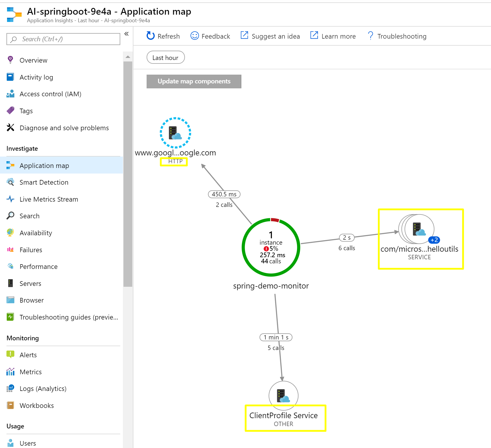Click the 1 min 1 s edge label
Image resolution: width=491 pixels, height=448 pixels.
(276, 337)
